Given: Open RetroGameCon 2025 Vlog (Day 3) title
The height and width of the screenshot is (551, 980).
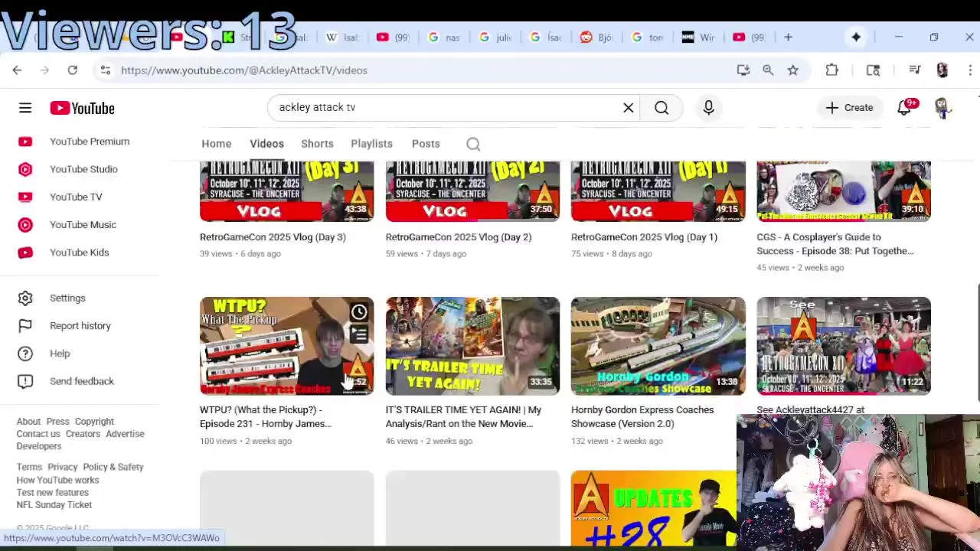Looking at the screenshot, I should coord(273,237).
